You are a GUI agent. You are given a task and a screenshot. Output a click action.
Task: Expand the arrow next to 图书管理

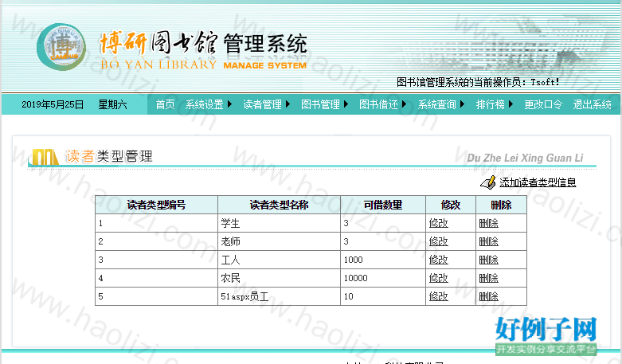[346, 104]
